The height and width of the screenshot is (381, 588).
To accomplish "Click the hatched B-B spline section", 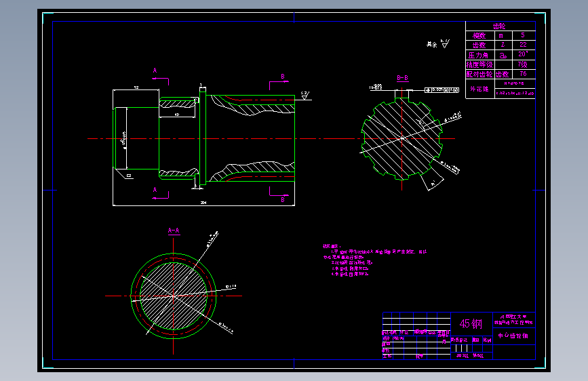I will click(402, 139).
